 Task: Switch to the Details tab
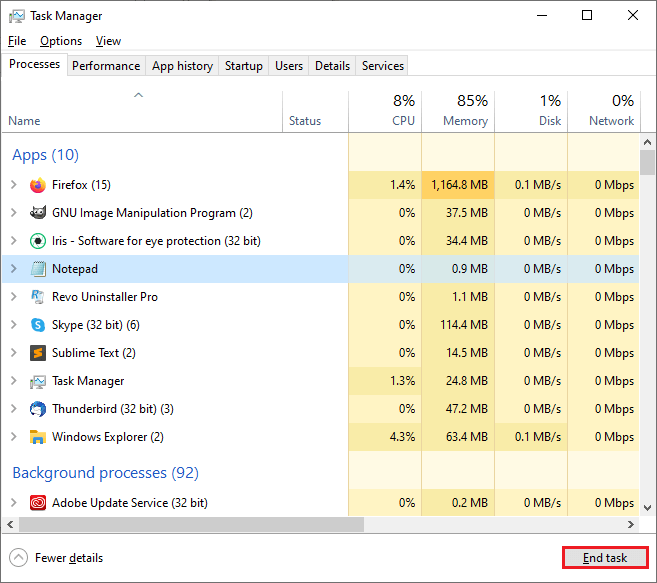[332, 66]
